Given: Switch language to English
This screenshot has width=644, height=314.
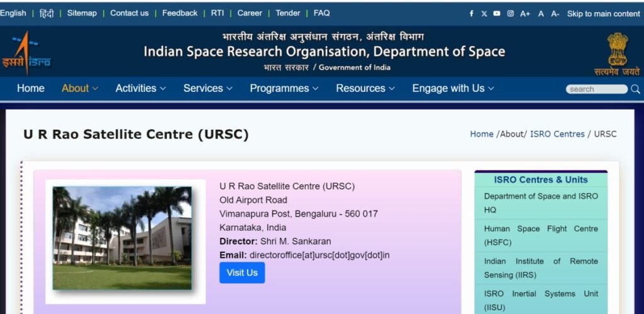Looking at the screenshot, I should pyautogui.click(x=13, y=13).
